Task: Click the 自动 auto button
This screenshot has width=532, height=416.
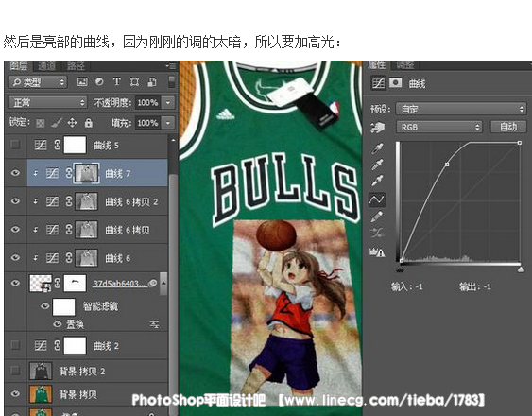Action: pyautogui.click(x=508, y=127)
